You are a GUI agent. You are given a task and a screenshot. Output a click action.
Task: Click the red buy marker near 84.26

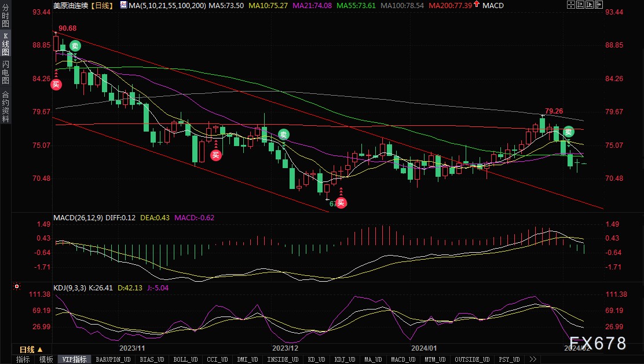56,85
